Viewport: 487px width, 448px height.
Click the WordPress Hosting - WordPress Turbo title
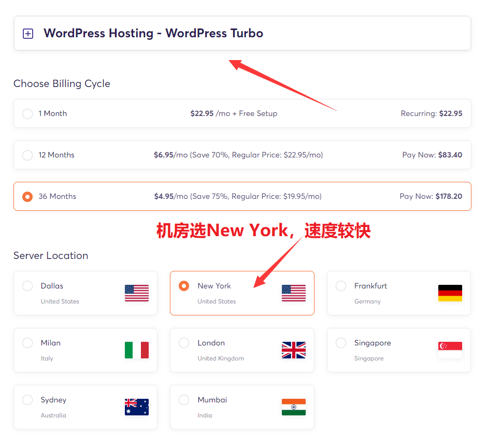coord(153,33)
